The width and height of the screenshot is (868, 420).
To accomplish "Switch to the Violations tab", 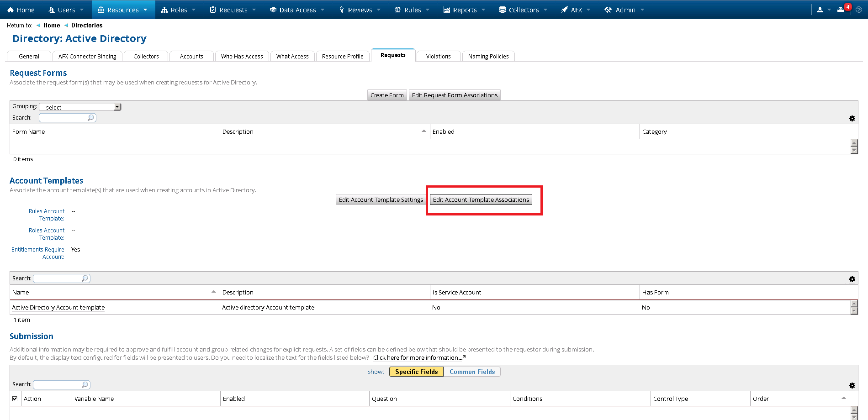I will [438, 56].
